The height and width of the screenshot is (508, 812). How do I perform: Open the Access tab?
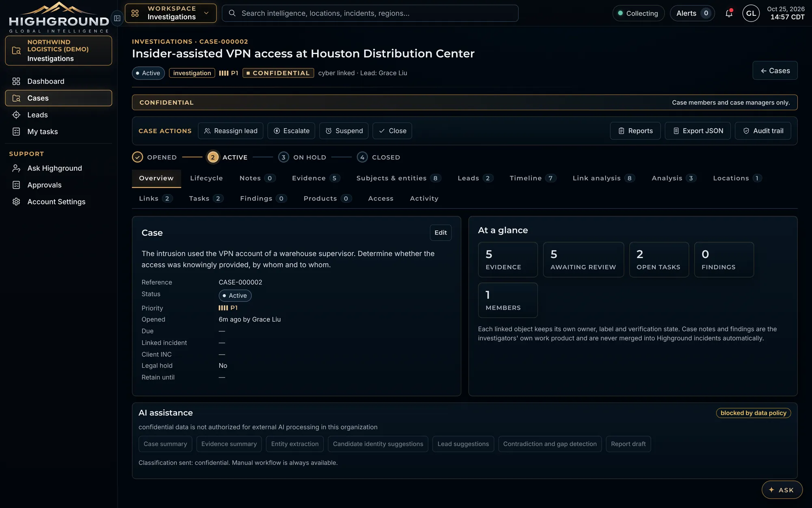tap(380, 198)
